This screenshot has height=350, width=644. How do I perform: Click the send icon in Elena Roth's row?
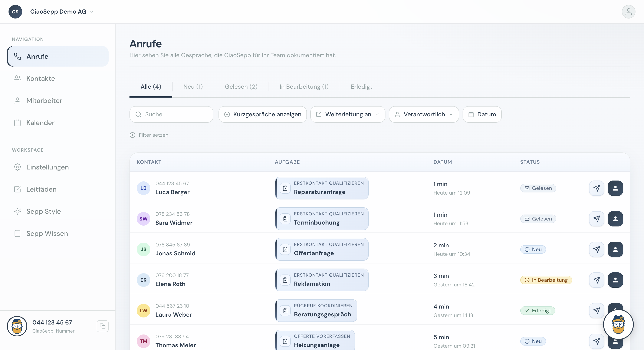(x=597, y=280)
